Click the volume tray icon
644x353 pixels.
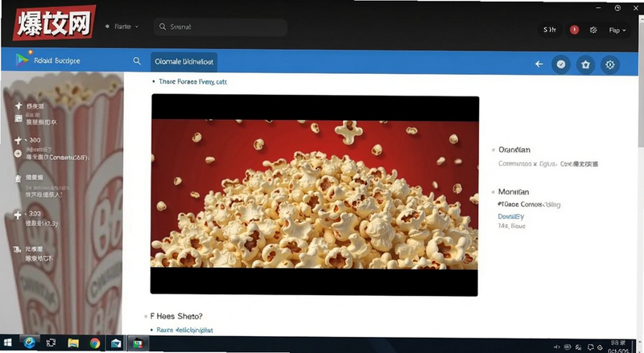(x=557, y=347)
